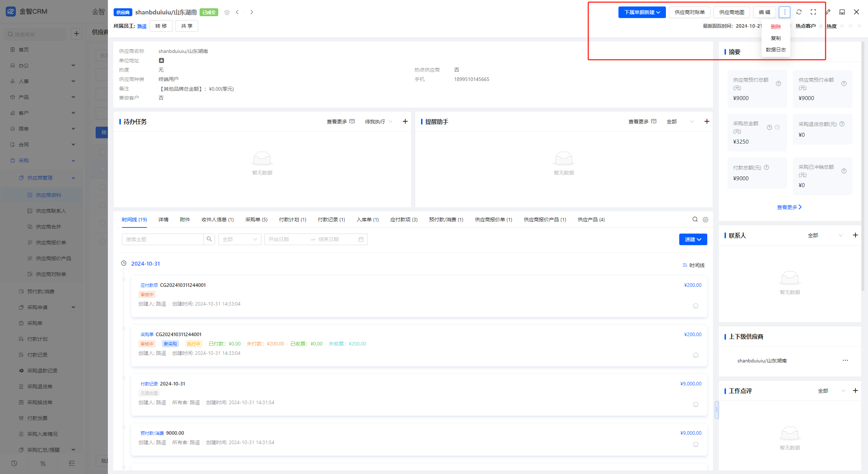Click comment icon on 付款记录 2024-10-31 card
This screenshot has width=868, height=474.
click(x=696, y=405)
